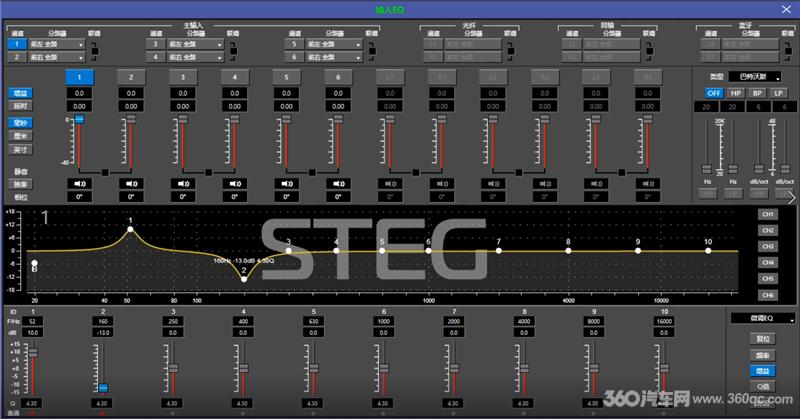Enable the BP filter mode
The height and width of the screenshot is (419, 800).
[757, 93]
